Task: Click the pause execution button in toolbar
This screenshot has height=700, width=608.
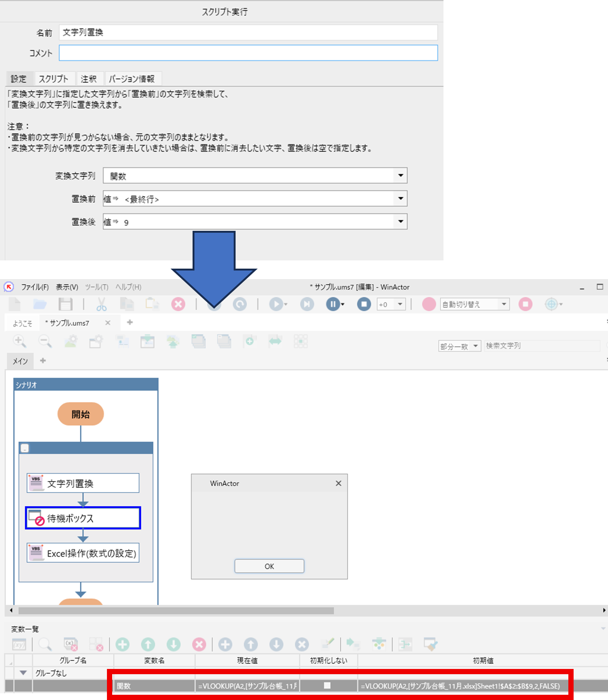Action: coord(333,304)
